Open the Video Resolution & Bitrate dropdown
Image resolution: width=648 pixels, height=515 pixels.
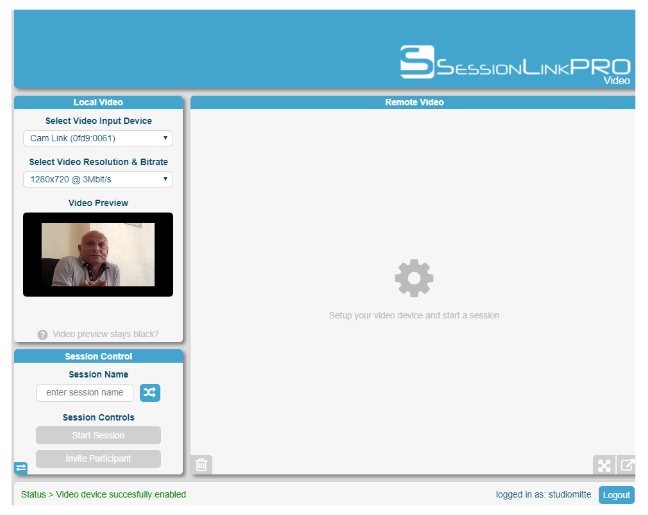coord(98,180)
